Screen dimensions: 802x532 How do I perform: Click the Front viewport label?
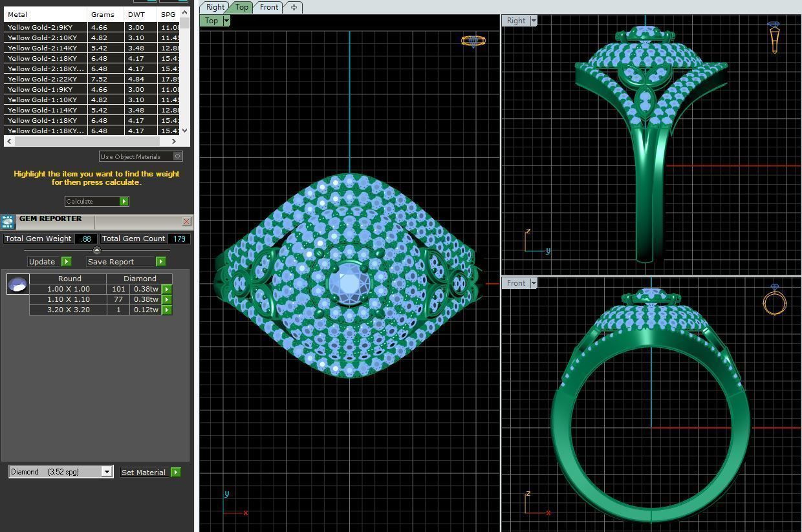(516, 283)
